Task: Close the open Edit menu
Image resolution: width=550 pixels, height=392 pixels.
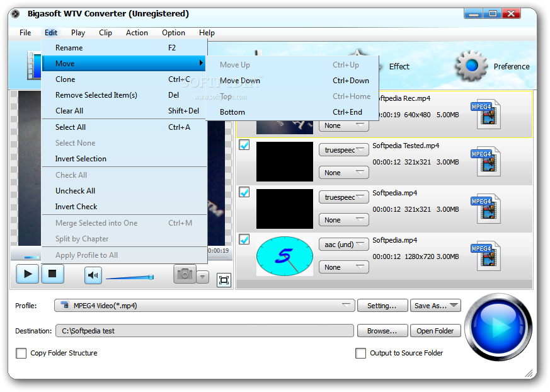Action: pyautogui.click(x=51, y=33)
